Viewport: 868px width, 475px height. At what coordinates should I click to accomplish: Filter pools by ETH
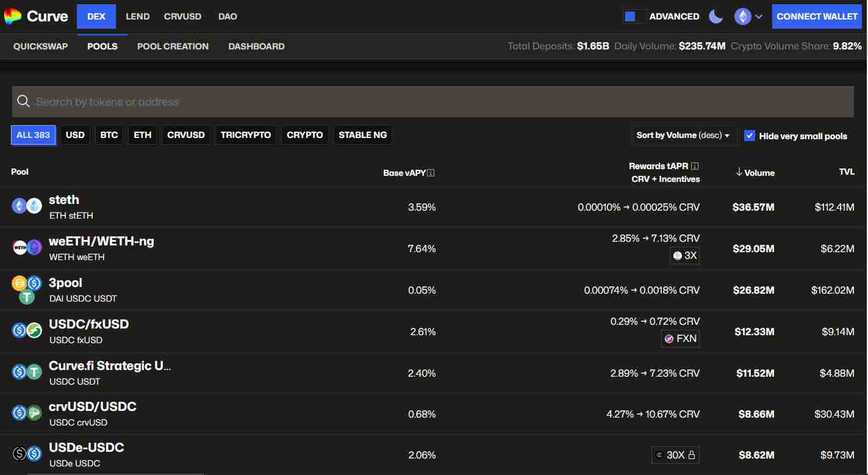point(143,135)
